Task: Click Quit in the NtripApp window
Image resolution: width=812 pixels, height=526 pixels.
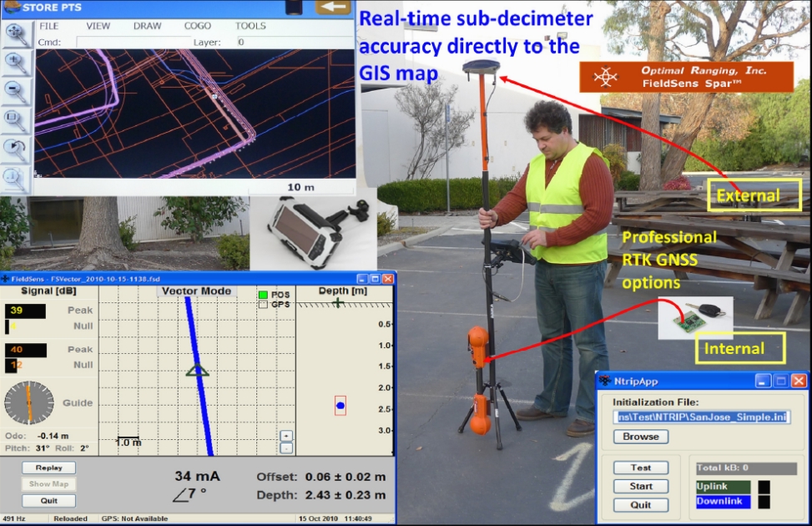Action: pos(641,505)
